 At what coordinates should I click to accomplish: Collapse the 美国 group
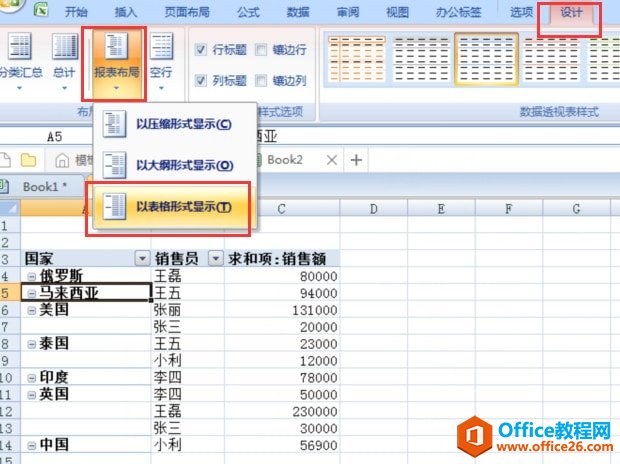pos(32,311)
